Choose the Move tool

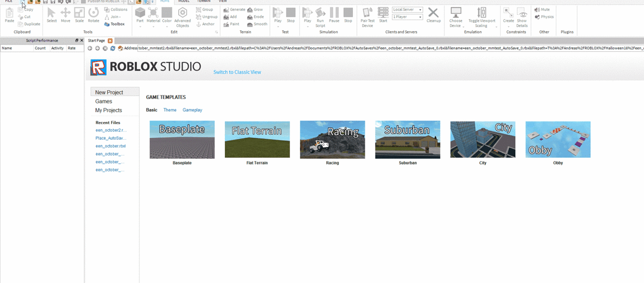click(65, 15)
